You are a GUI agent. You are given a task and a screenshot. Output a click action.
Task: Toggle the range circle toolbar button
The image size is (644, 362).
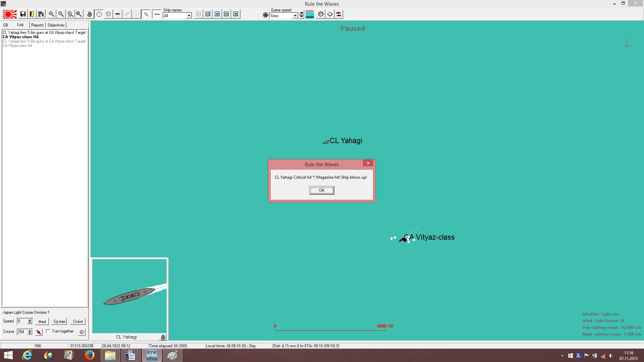(99, 14)
